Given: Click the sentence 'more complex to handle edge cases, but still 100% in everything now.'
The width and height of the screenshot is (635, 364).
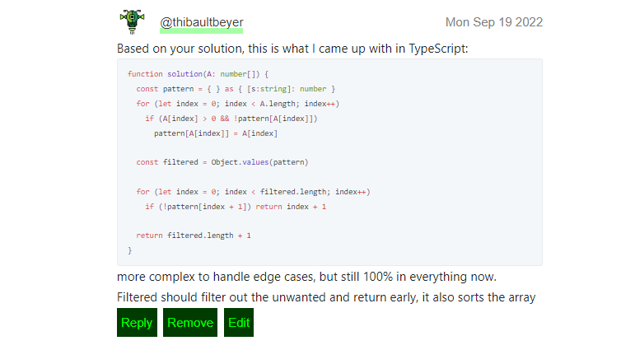Looking at the screenshot, I should 306,277.
